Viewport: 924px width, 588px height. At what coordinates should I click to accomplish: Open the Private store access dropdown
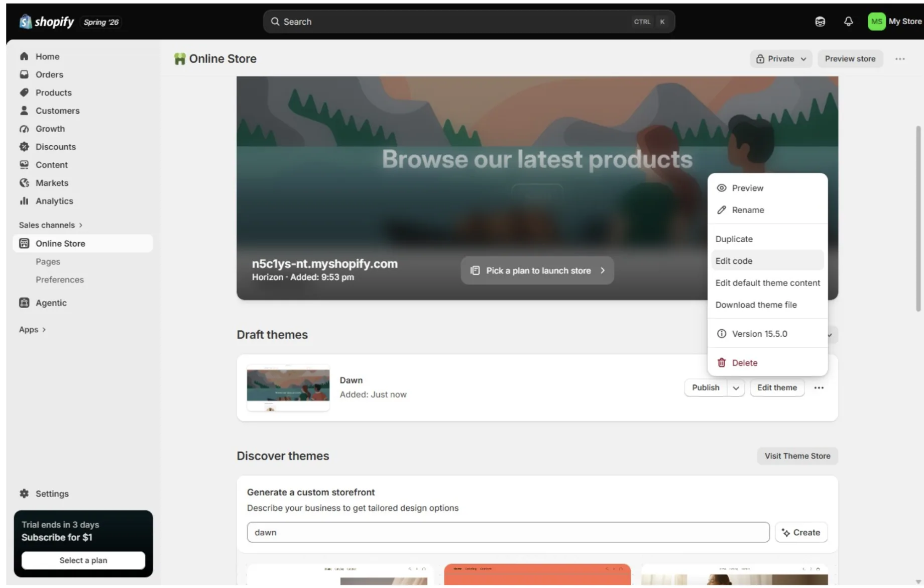[781, 59]
